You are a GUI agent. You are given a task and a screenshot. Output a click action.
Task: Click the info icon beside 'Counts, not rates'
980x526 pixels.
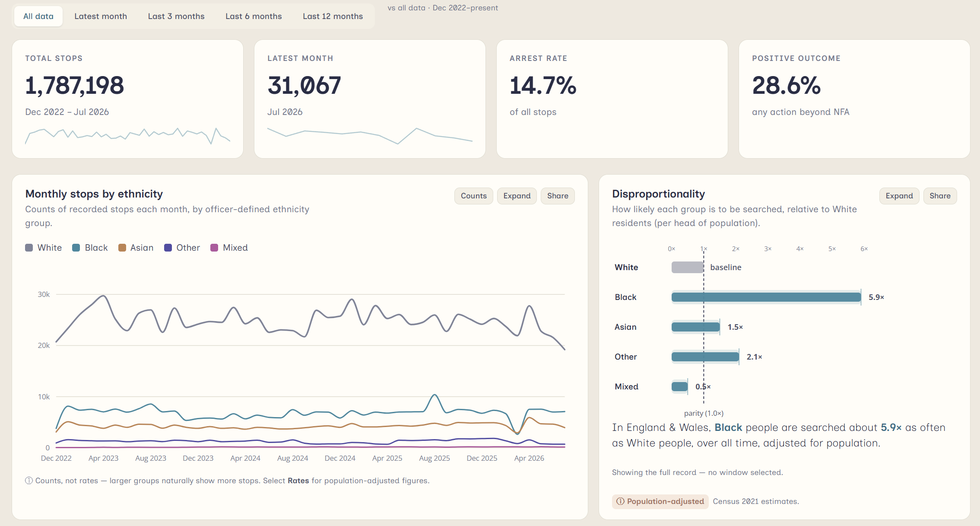coord(29,481)
